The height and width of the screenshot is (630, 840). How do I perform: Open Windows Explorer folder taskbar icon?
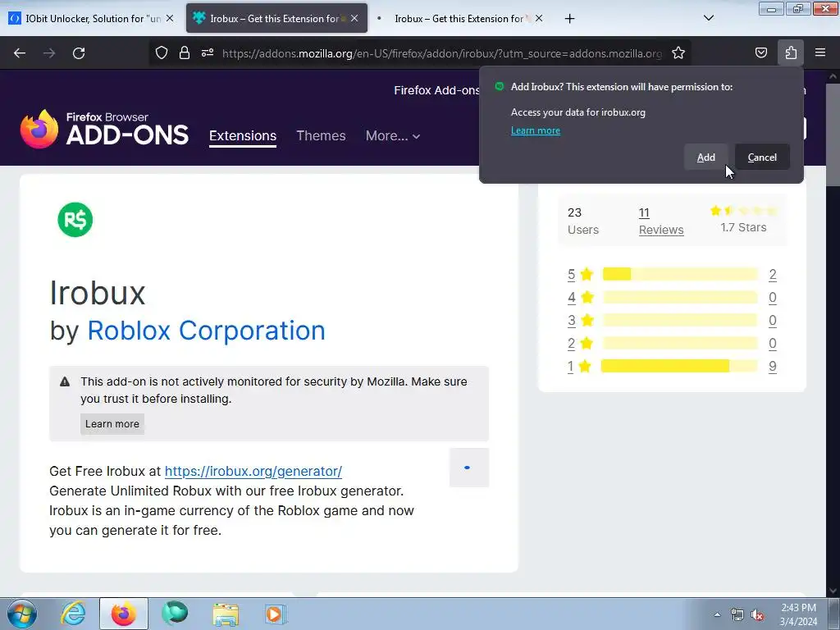[x=226, y=614]
